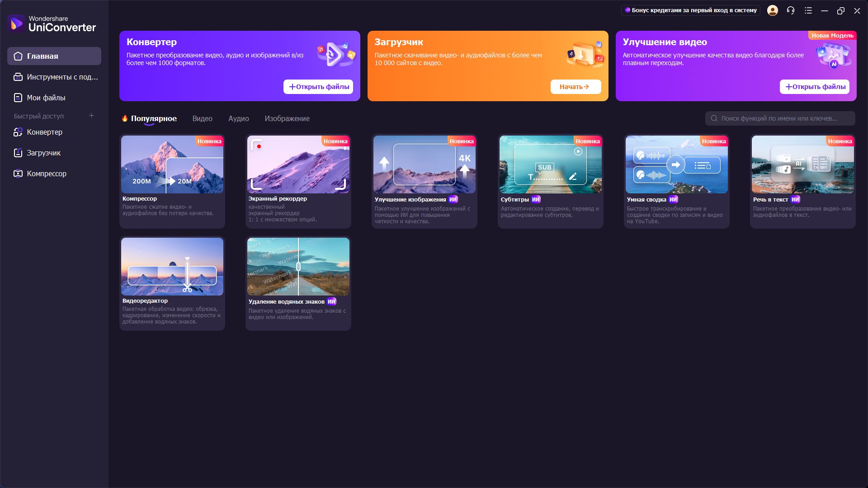Screen dimensions: 868x488
Task: Add shortcut with Quick access plus icon
Action: click(91, 116)
